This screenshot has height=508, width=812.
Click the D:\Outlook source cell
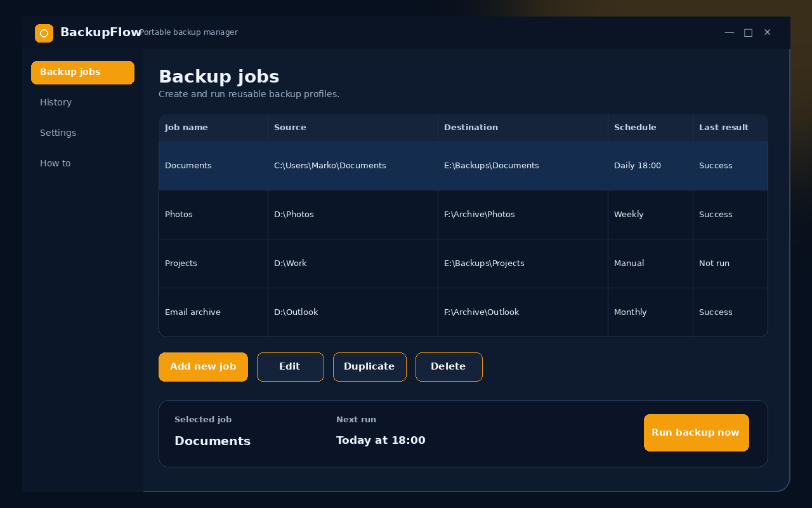pos(353,312)
